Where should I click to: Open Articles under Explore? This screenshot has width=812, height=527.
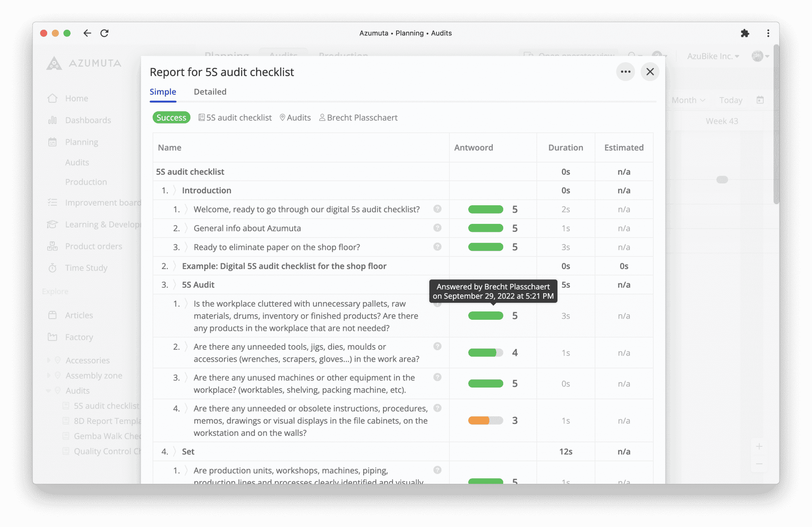[79, 315]
